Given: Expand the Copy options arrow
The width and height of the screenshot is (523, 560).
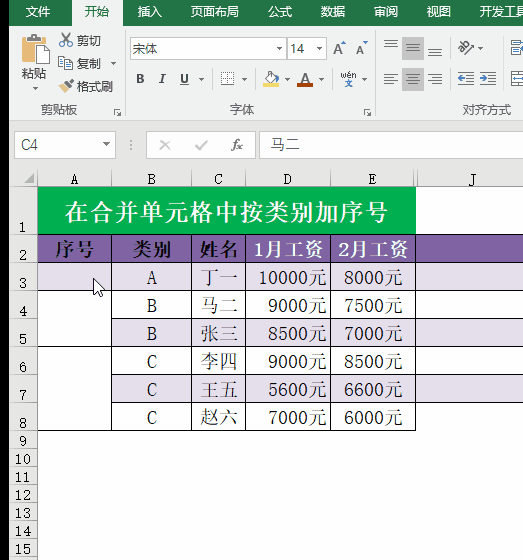Looking at the screenshot, I should 113,64.
